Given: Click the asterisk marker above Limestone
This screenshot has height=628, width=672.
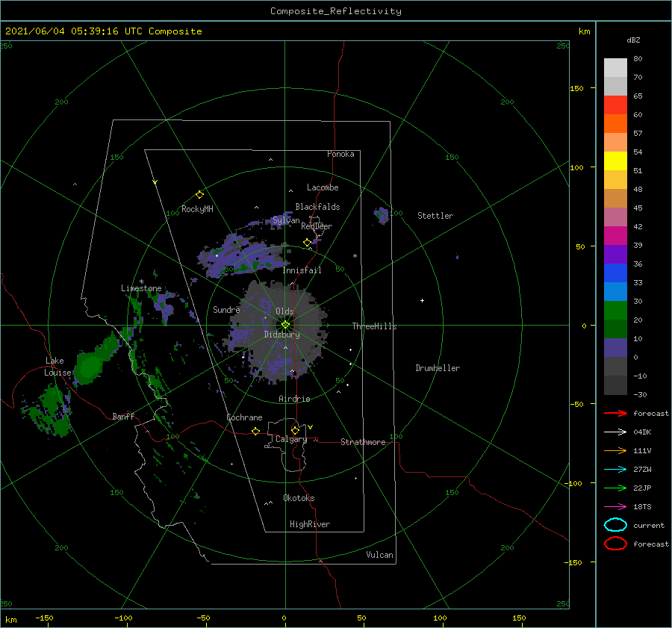Looking at the screenshot, I should (x=141, y=282).
